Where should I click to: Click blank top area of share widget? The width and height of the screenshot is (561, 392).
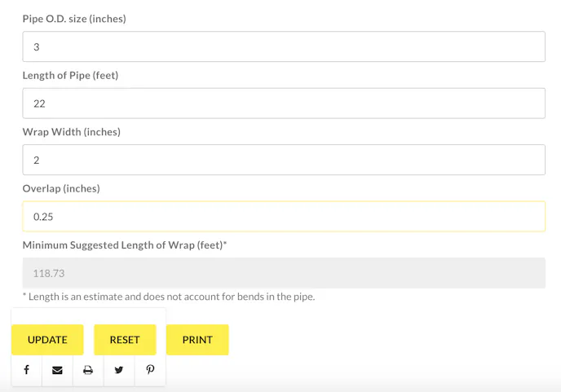88,315
